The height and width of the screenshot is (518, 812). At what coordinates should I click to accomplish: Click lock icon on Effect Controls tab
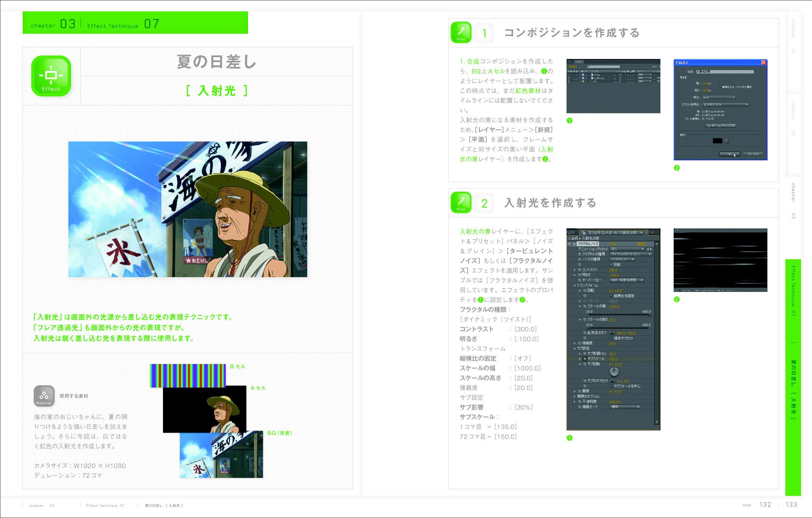[x=584, y=233]
